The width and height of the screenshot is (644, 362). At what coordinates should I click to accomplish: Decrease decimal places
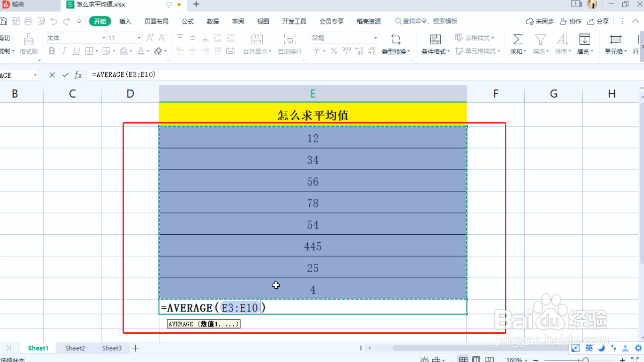(372, 51)
